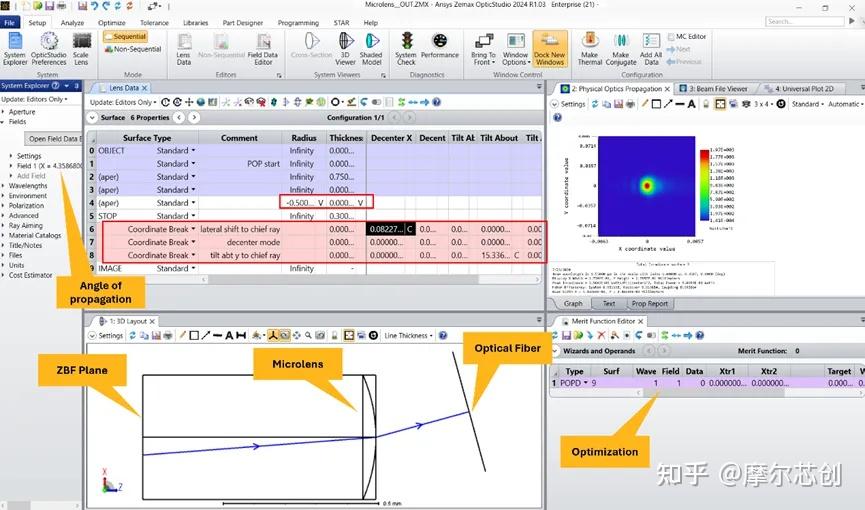Viewport: 865px width, 510px height.
Task: Open the System Explorer ribbon icon
Action: 15,49
